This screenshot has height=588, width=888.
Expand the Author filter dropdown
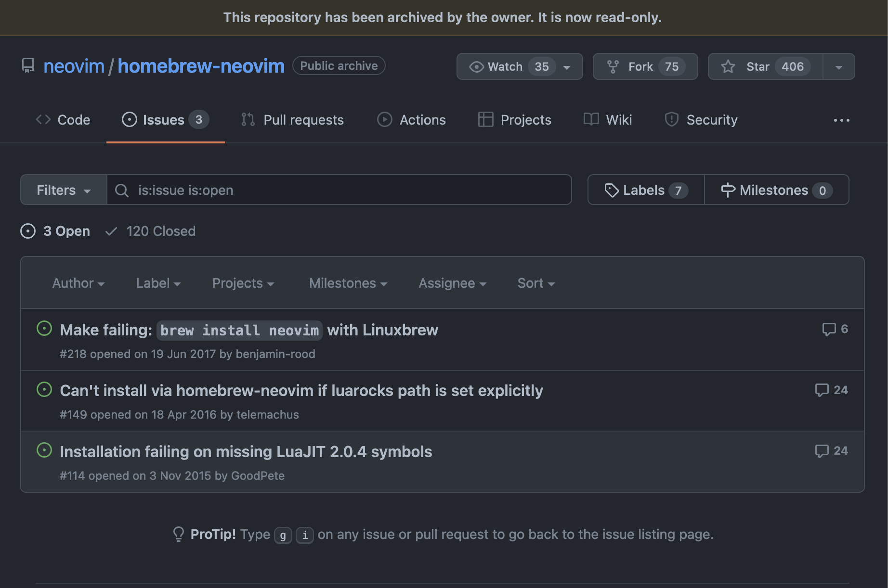(78, 283)
